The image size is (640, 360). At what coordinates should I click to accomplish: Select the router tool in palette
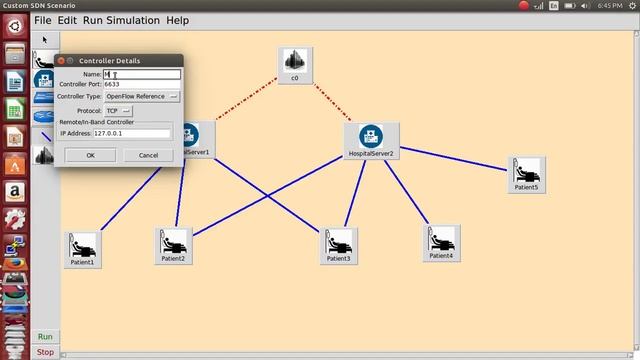click(x=43, y=116)
